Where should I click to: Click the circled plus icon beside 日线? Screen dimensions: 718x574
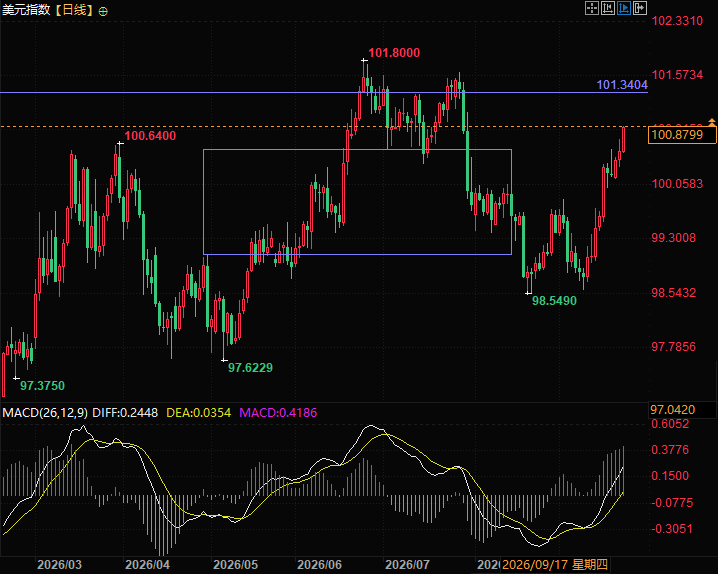pyautogui.click(x=103, y=11)
